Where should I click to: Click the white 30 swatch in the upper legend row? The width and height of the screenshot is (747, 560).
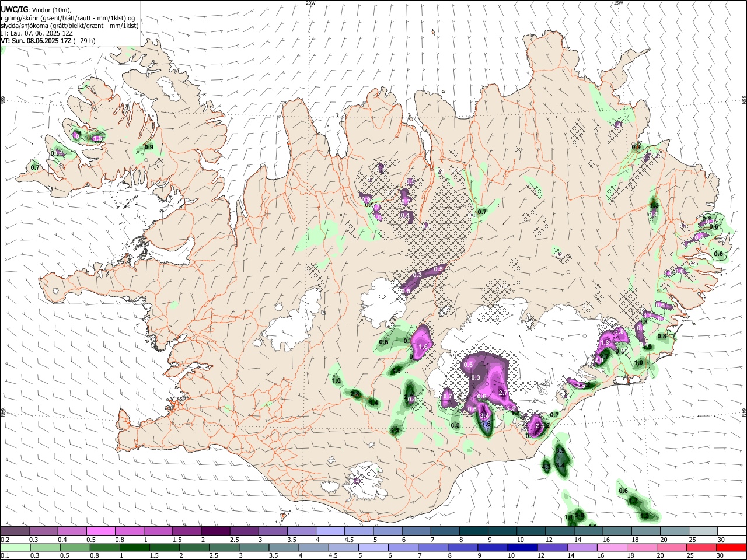tap(731, 531)
